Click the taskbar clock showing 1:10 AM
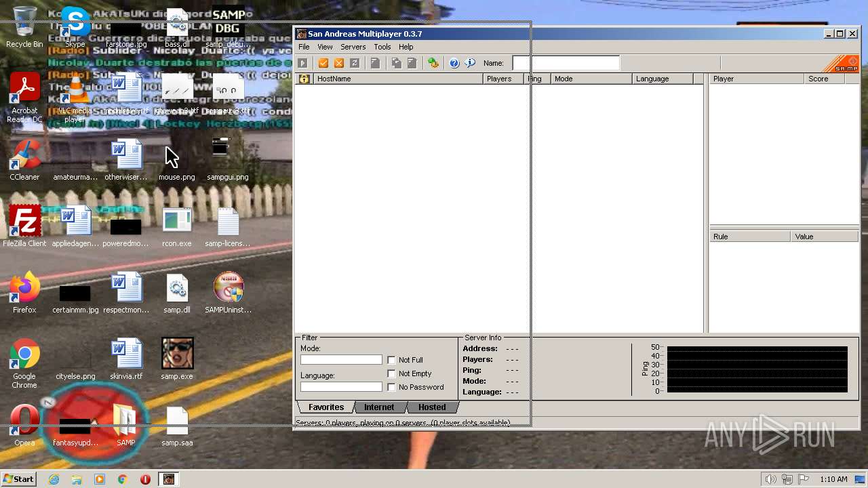The width and height of the screenshot is (868, 488). point(833,479)
